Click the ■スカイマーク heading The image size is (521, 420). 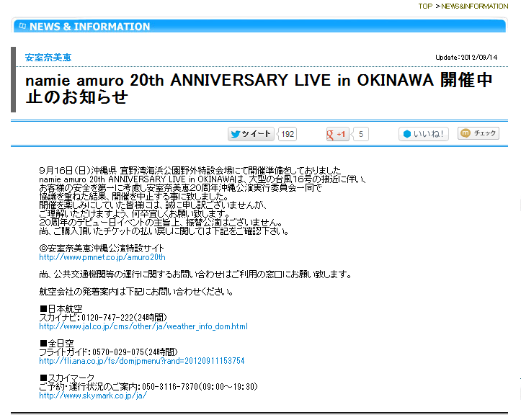[67, 377]
